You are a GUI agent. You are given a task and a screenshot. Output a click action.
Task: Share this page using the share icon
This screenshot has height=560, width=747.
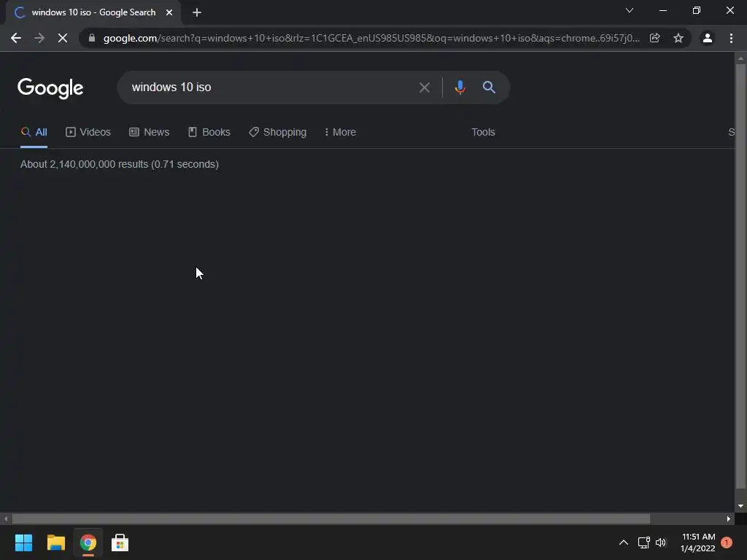[x=655, y=38]
